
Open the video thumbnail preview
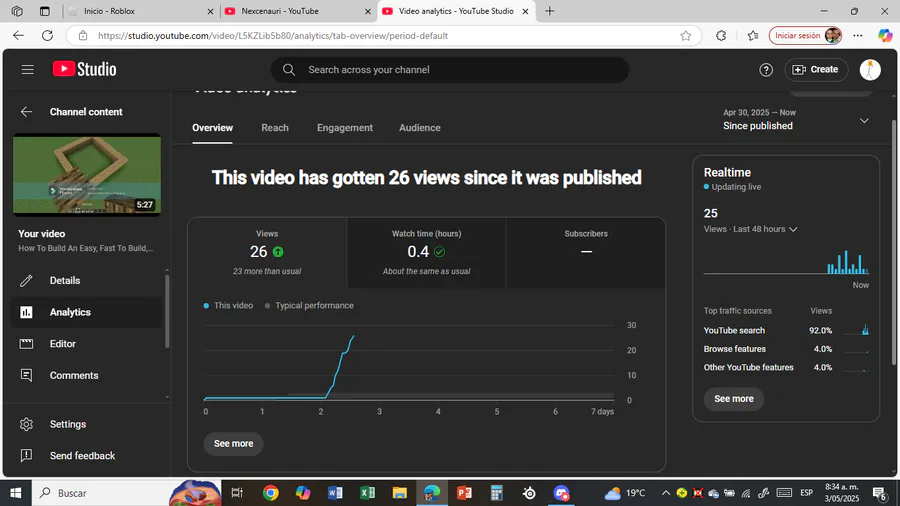point(87,175)
